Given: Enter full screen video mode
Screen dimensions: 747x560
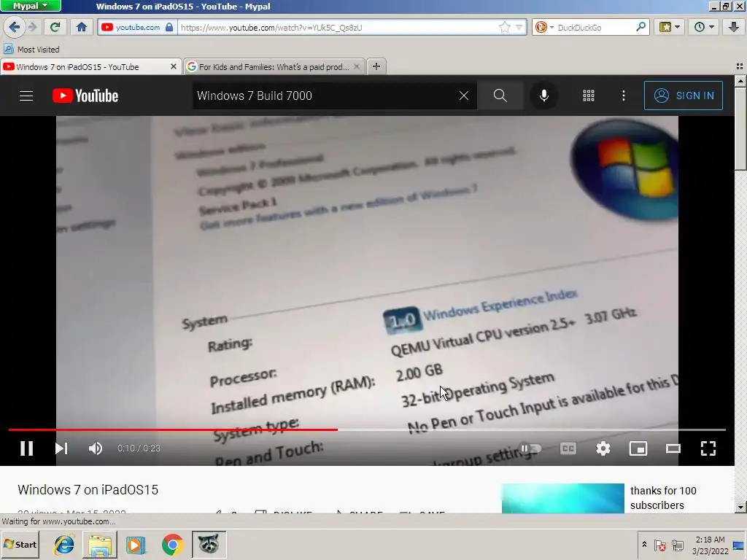Looking at the screenshot, I should [708, 448].
